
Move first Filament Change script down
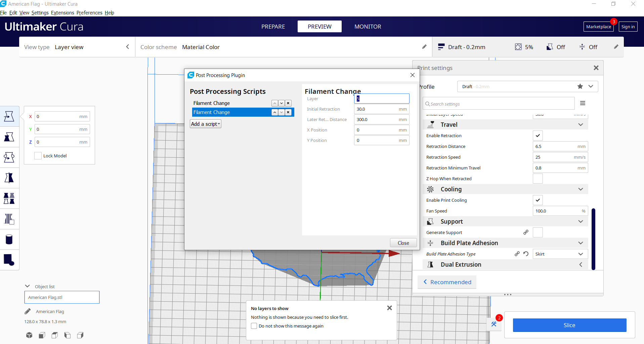pos(282,103)
